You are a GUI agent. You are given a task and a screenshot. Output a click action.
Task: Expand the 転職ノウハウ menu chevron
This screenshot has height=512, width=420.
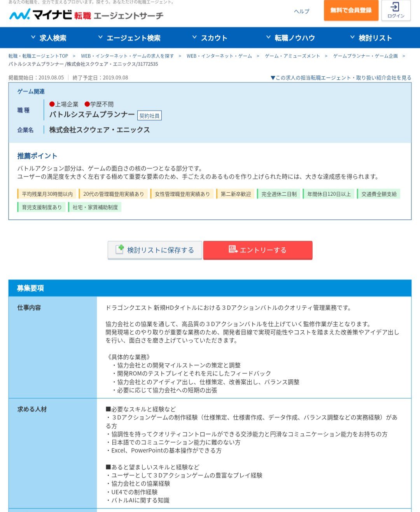[268, 37]
